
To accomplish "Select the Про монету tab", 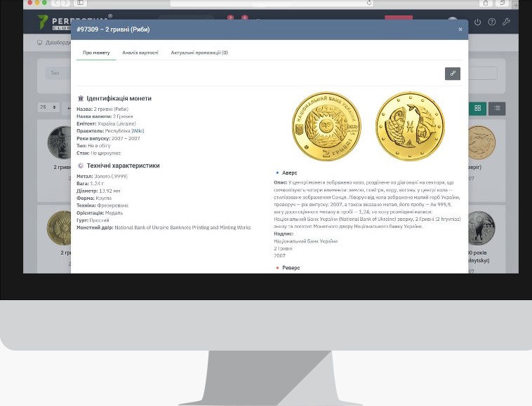I will coord(96,53).
